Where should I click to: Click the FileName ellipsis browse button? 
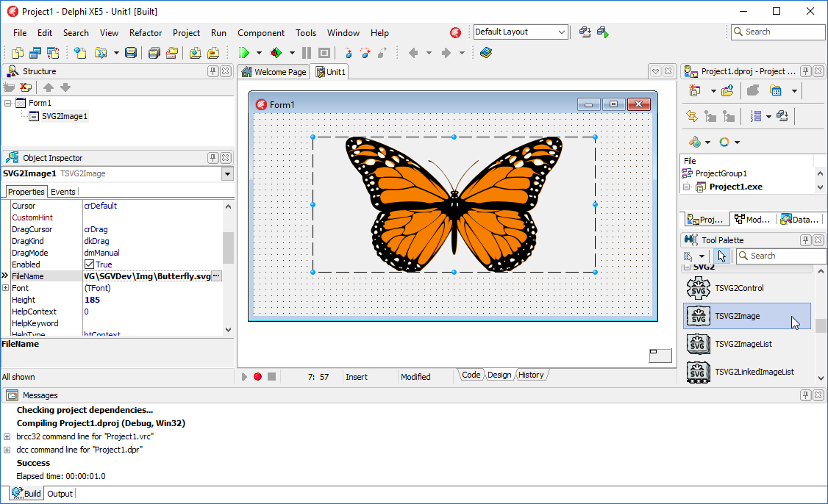pos(216,276)
